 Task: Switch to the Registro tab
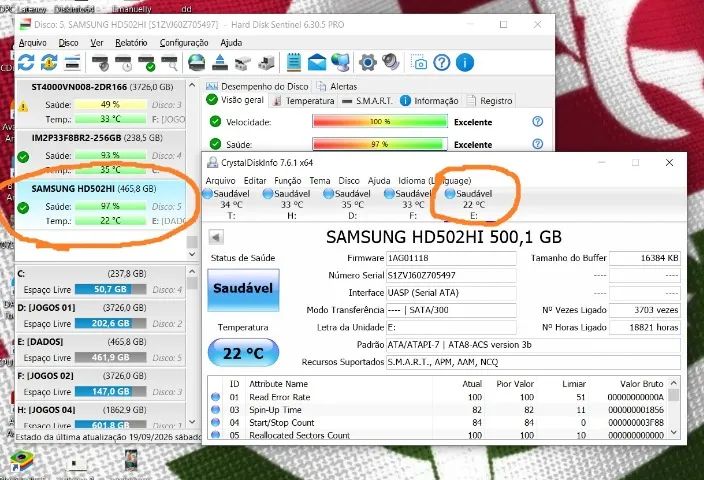(x=490, y=101)
